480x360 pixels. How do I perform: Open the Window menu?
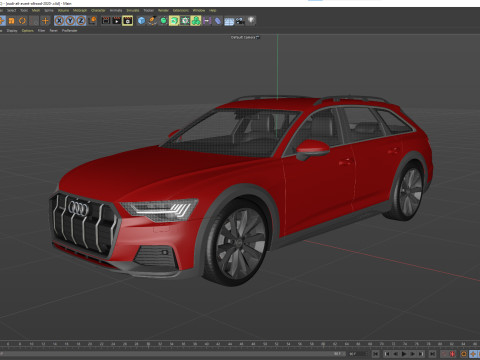[x=199, y=10]
